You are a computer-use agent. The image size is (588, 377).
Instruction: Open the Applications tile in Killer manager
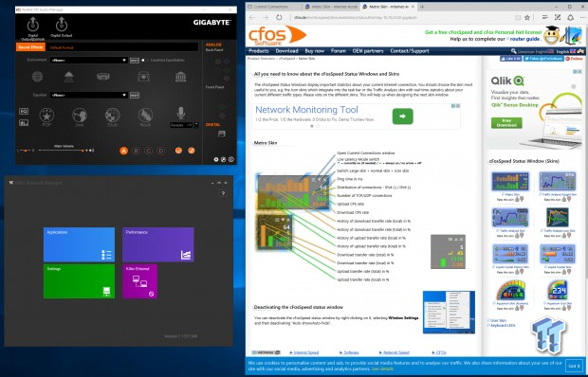click(x=79, y=244)
